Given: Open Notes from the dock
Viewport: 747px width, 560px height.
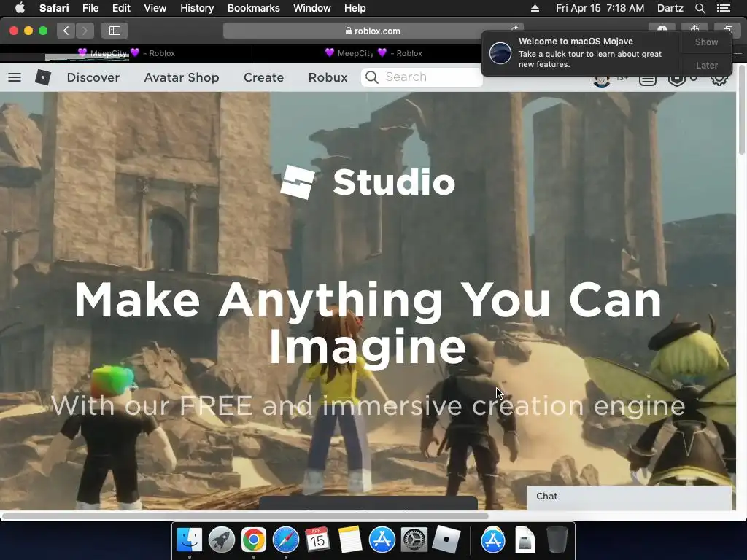Looking at the screenshot, I should 349,540.
